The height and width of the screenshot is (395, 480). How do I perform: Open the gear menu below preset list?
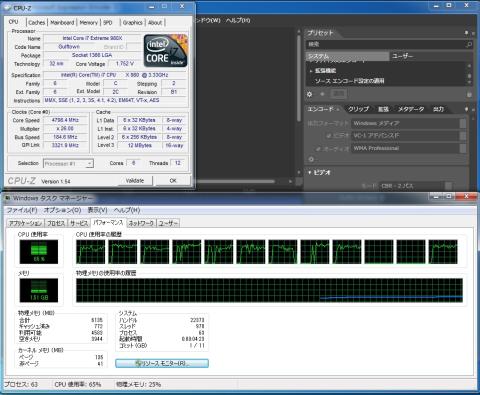pos(309,94)
